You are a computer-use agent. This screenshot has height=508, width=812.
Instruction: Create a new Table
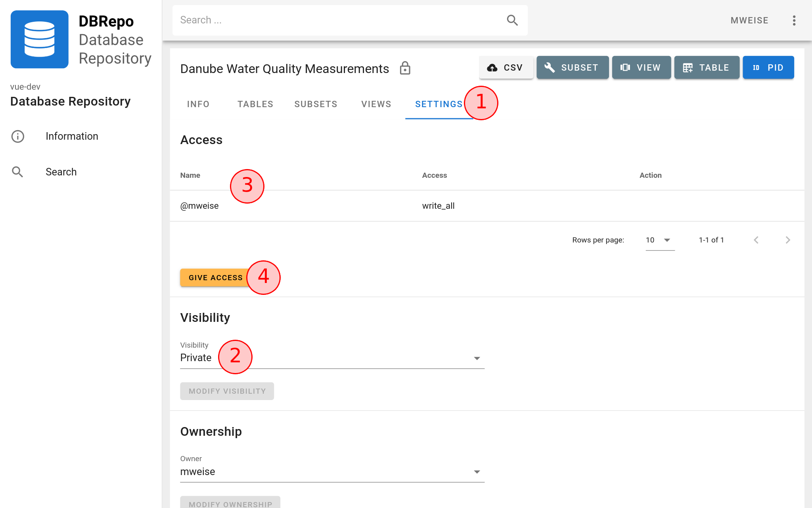tap(707, 67)
